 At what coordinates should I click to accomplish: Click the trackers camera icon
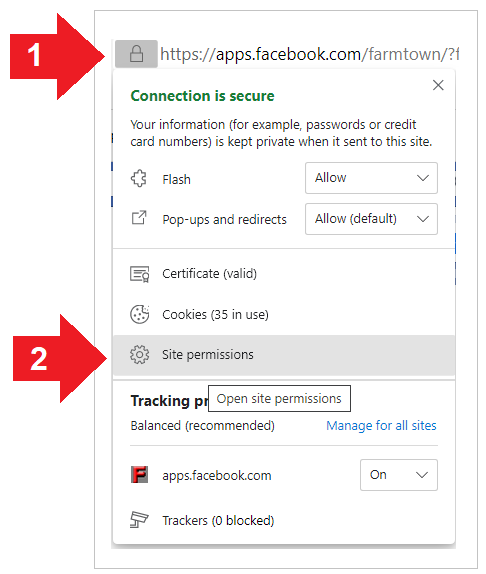139,519
